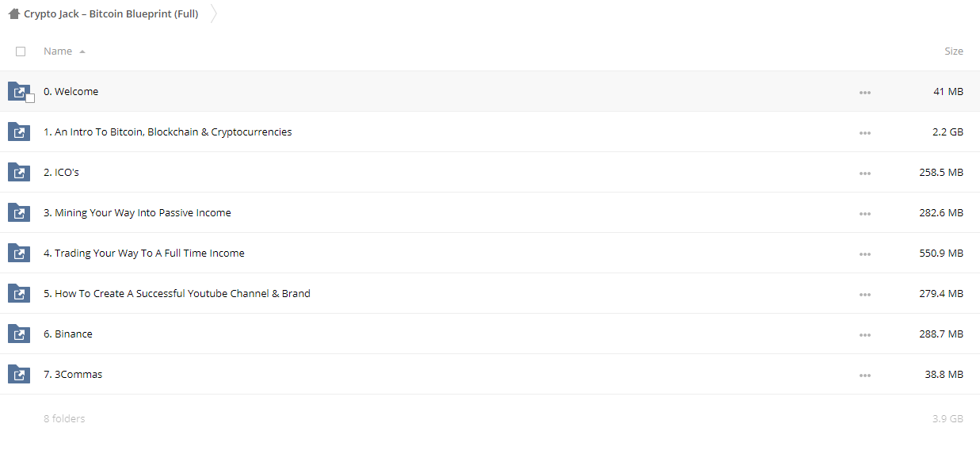The image size is (980, 450).
Task: Click the shared folder icon for 0. Welcome
Action: tap(18, 91)
